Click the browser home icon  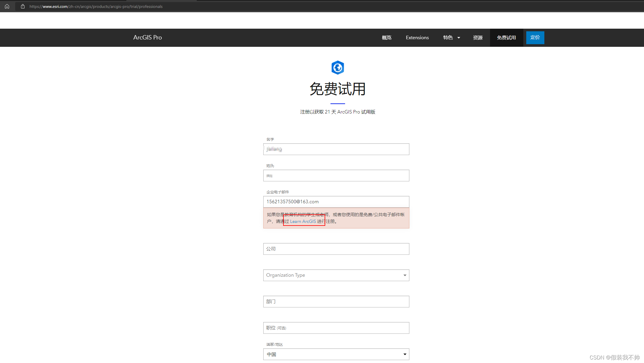[x=7, y=7]
